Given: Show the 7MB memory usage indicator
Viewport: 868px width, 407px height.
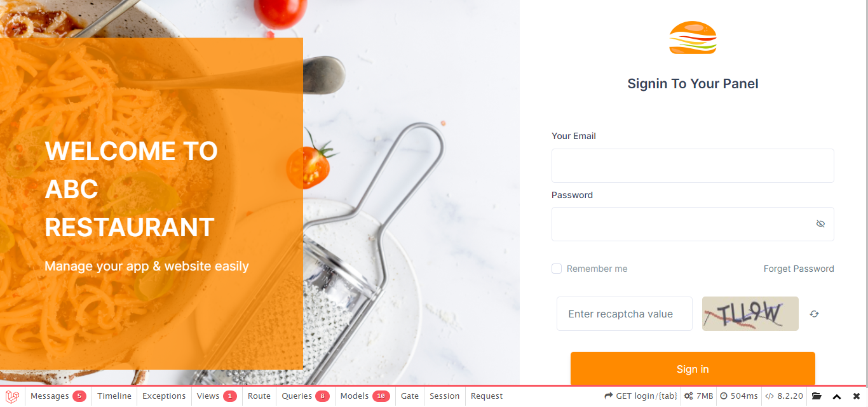Looking at the screenshot, I should click(x=698, y=396).
